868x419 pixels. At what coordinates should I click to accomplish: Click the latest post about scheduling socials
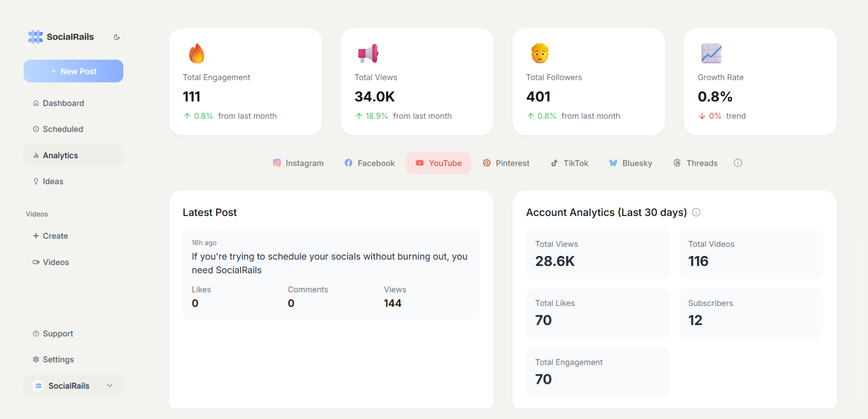331,273
